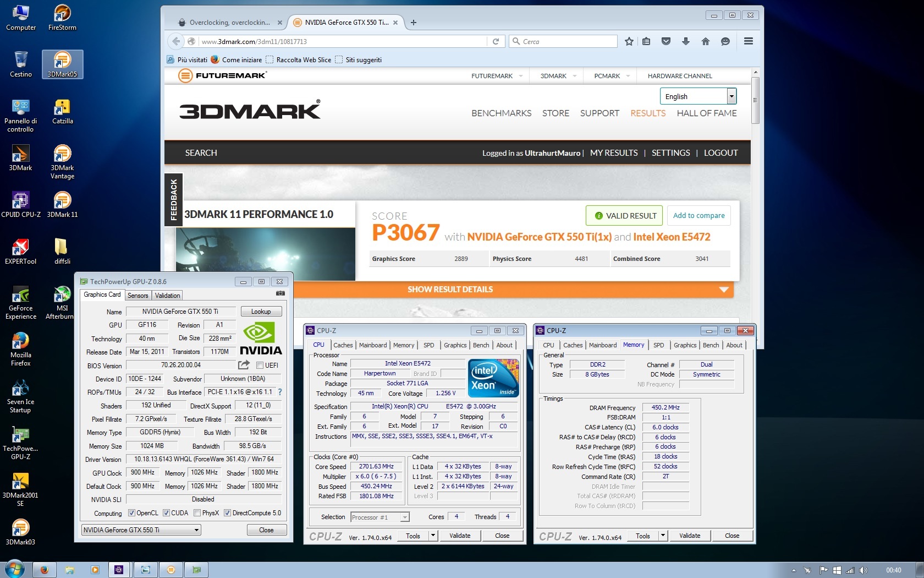924x578 pixels.
Task: Toggle the UEFI checkbox in GPU-Z
Action: [260, 365]
